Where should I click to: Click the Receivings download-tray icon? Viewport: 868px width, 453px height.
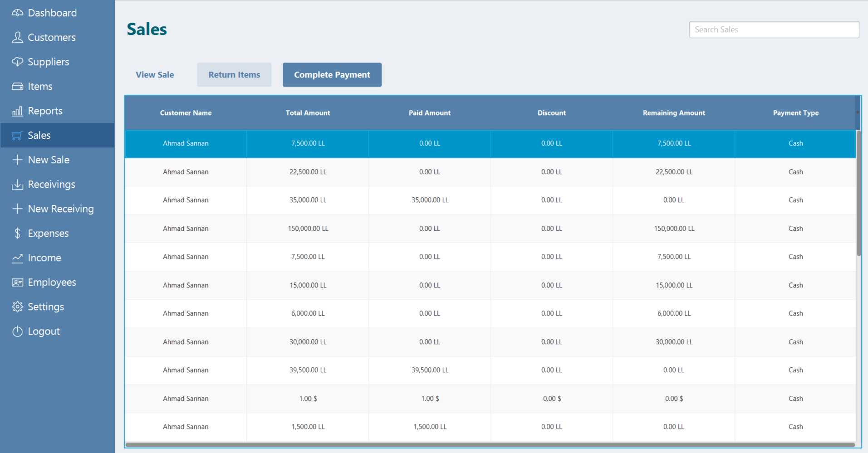(x=17, y=184)
